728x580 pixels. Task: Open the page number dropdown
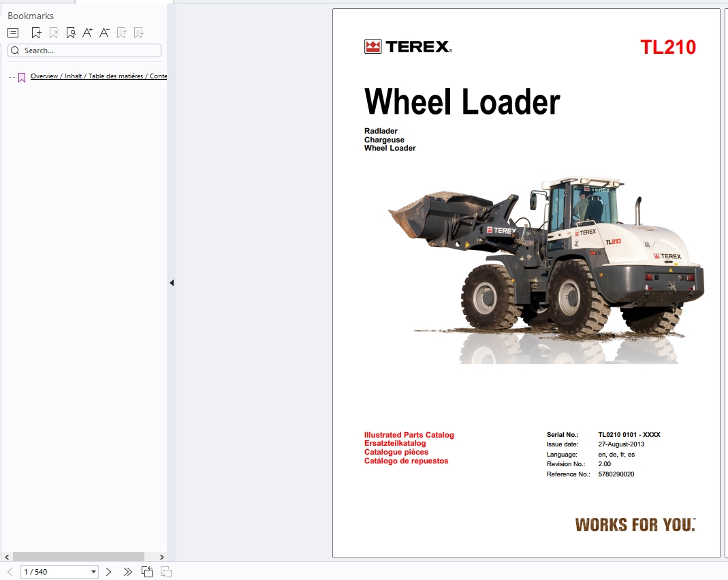(93, 572)
